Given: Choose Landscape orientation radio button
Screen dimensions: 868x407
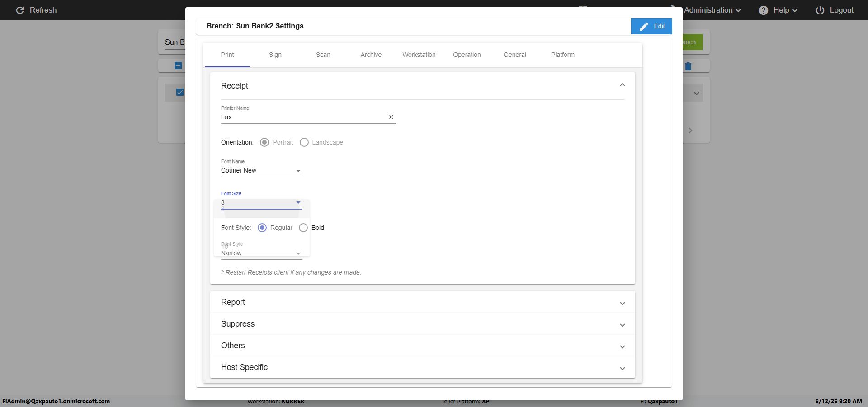Looking at the screenshot, I should coord(304,142).
